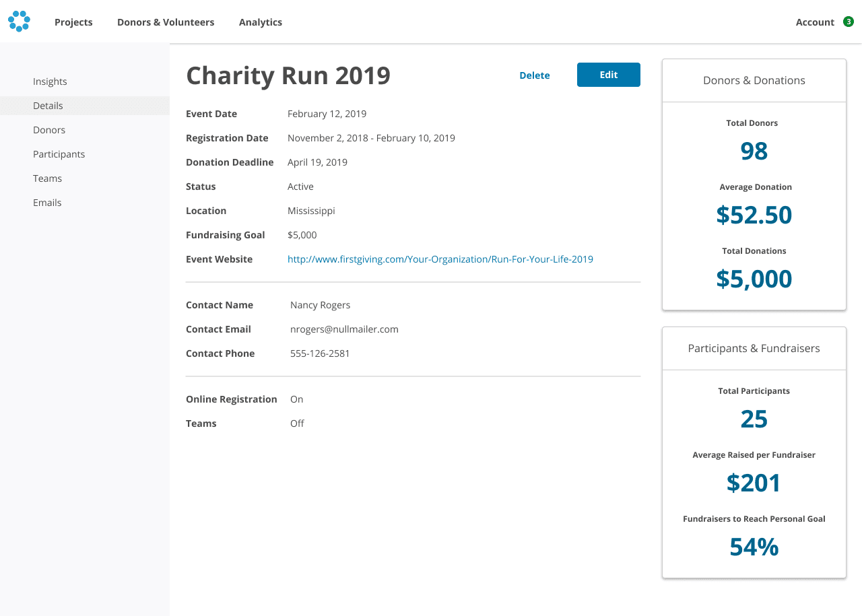Click the app logo in the top navigation
Viewport: 862px width, 616px height.
click(x=19, y=21)
